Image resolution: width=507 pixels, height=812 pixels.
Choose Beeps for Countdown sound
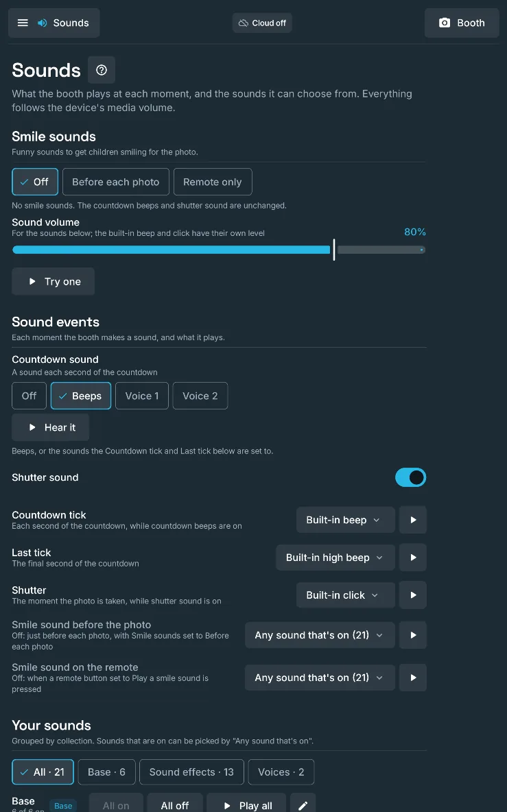click(x=81, y=396)
